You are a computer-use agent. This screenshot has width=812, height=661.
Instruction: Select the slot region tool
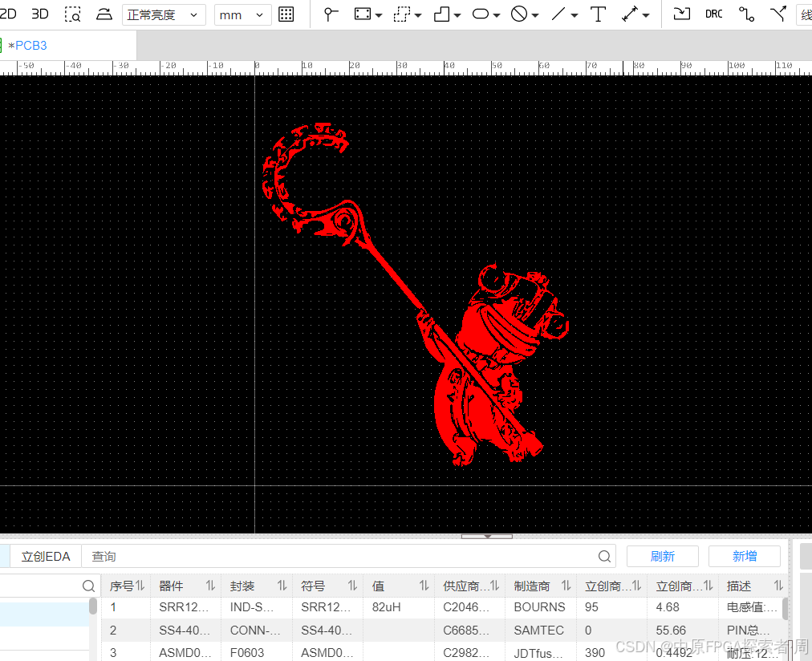481,14
